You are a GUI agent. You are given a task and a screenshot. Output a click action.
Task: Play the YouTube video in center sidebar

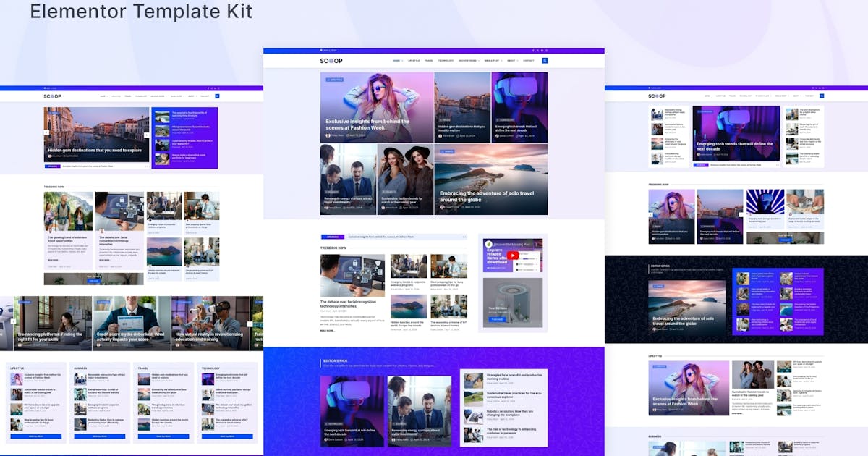coord(512,255)
